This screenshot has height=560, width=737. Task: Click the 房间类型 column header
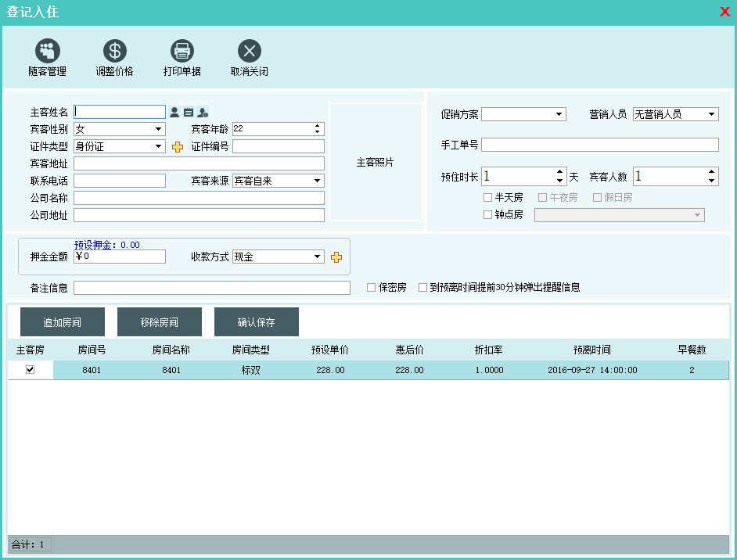250,350
